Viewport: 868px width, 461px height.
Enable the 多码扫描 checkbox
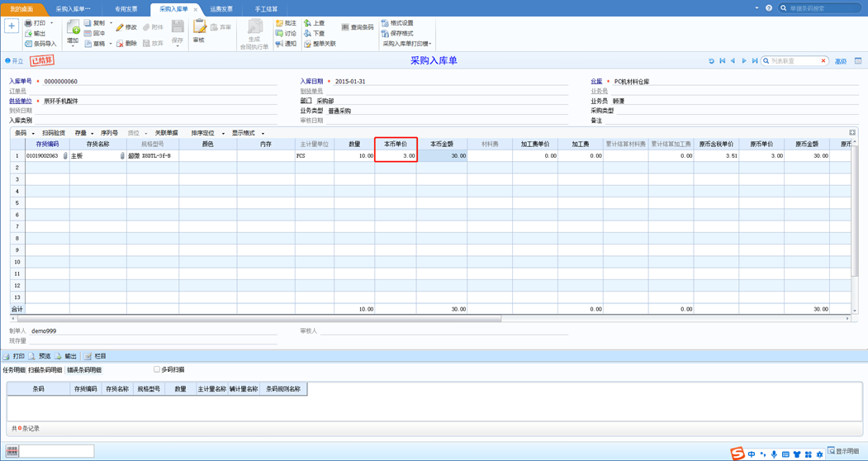point(157,369)
